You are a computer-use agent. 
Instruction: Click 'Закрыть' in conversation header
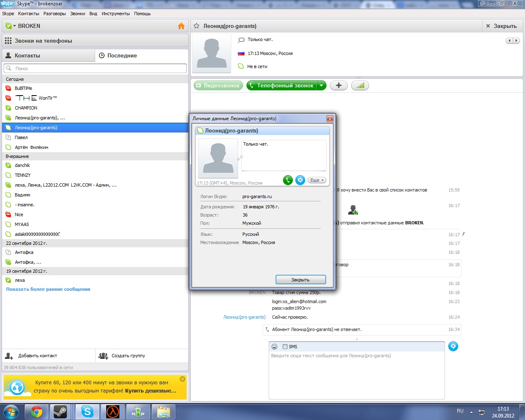pyautogui.click(x=501, y=26)
